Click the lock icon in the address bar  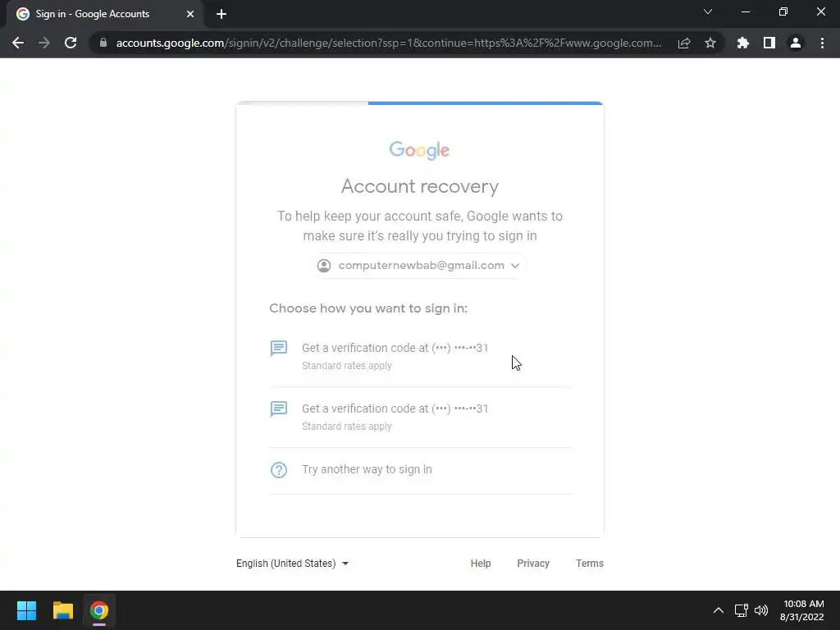(x=103, y=43)
